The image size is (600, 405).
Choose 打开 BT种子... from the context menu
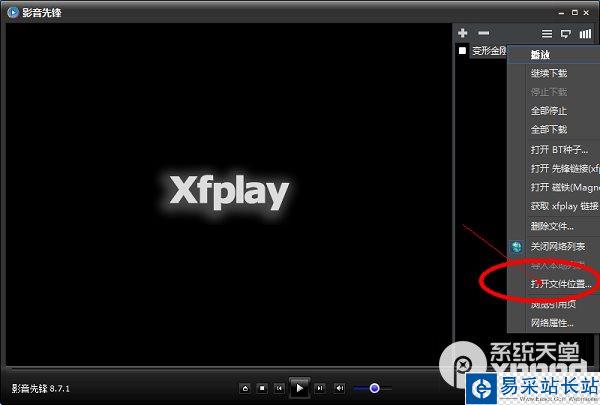(x=553, y=149)
